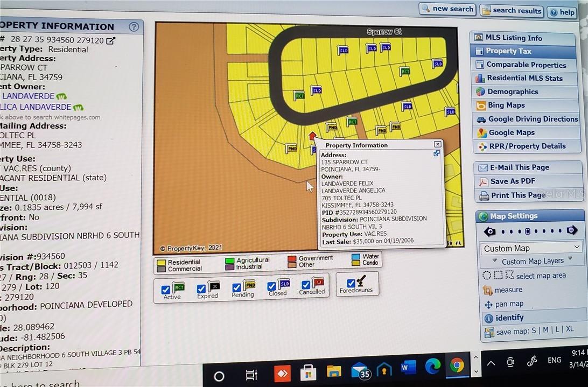Open Residential MLS Stats
This screenshot has width=588, height=387.
click(524, 79)
